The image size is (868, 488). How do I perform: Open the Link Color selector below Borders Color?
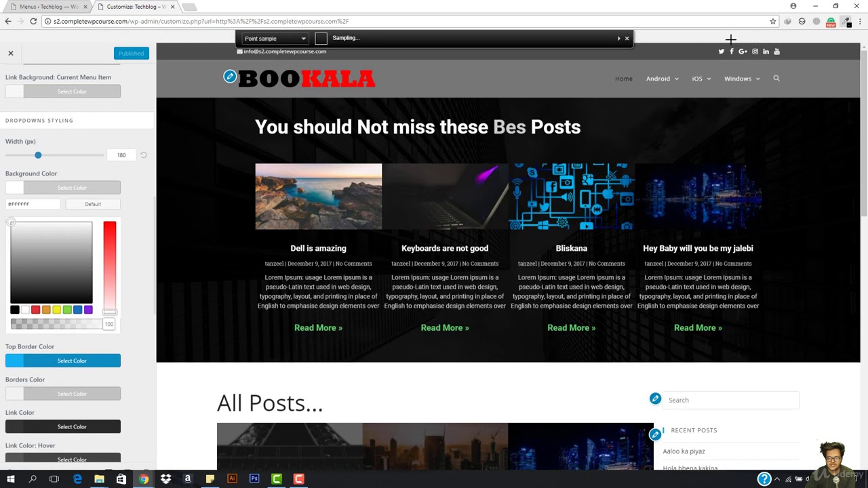[x=63, y=427]
